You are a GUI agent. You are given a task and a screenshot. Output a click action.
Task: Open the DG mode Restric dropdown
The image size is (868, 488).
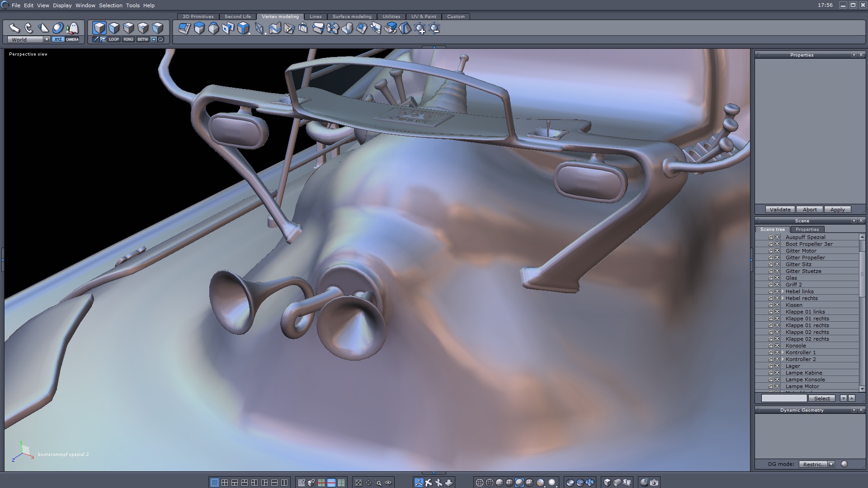(x=831, y=464)
